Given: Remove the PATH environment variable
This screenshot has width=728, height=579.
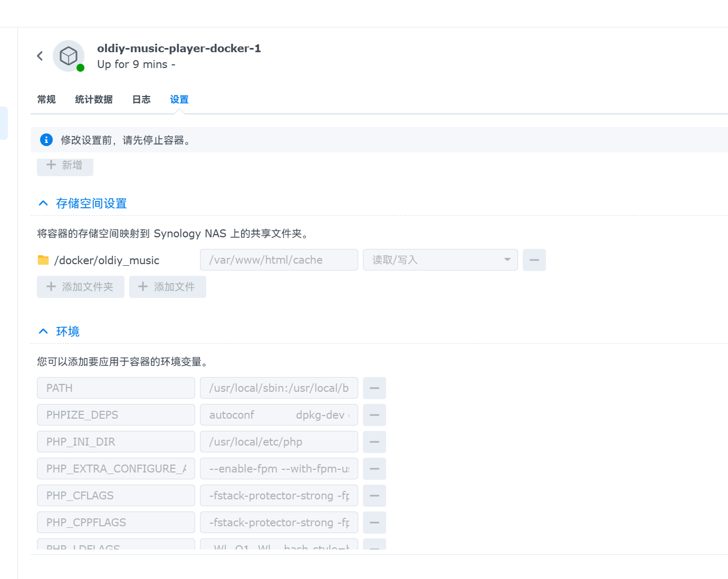Looking at the screenshot, I should 375,388.
